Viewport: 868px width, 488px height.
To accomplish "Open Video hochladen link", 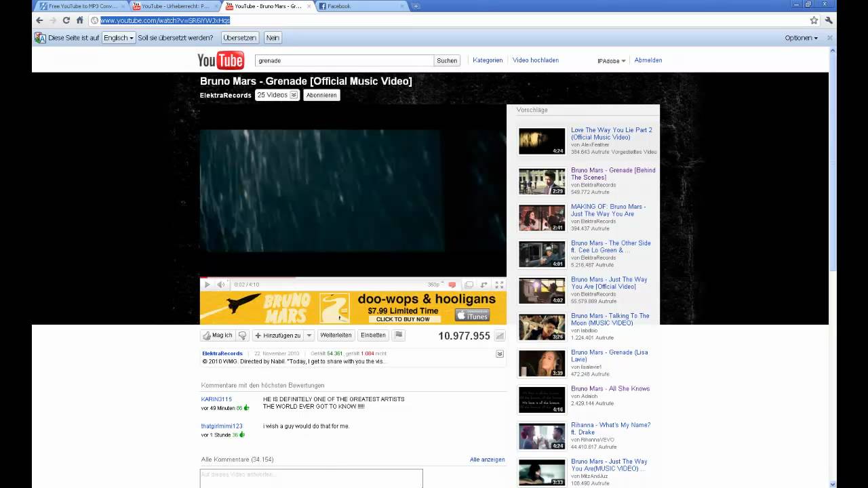I will tap(536, 60).
